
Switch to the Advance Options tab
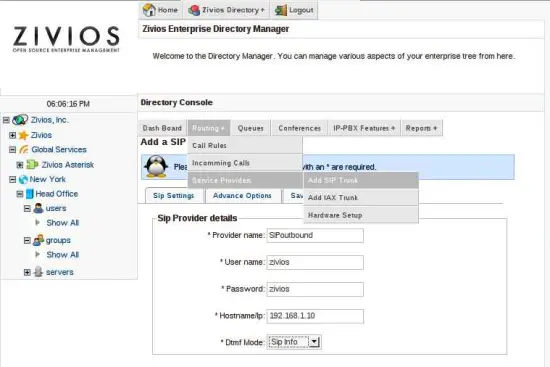(x=242, y=195)
